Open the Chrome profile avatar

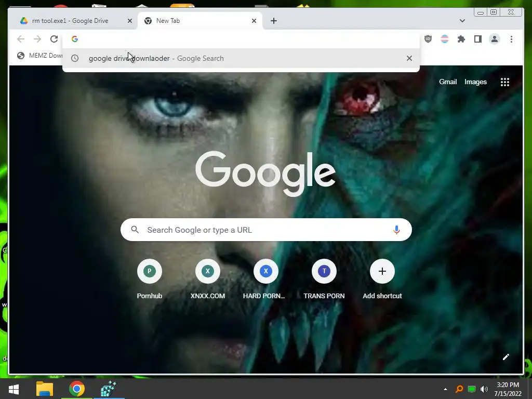[x=495, y=39]
